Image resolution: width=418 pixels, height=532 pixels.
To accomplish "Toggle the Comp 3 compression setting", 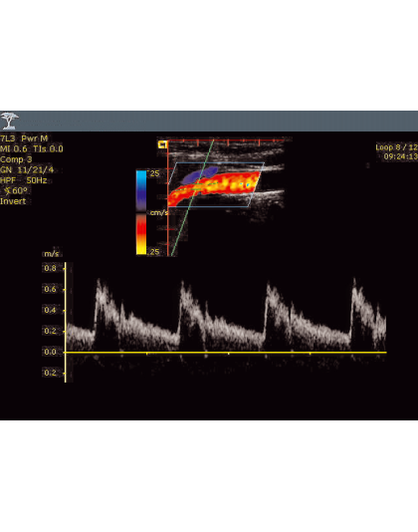I will [x=16, y=159].
